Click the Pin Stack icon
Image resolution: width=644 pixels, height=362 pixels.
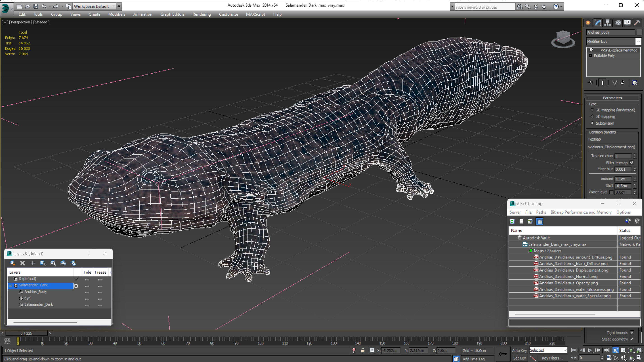pyautogui.click(x=591, y=83)
